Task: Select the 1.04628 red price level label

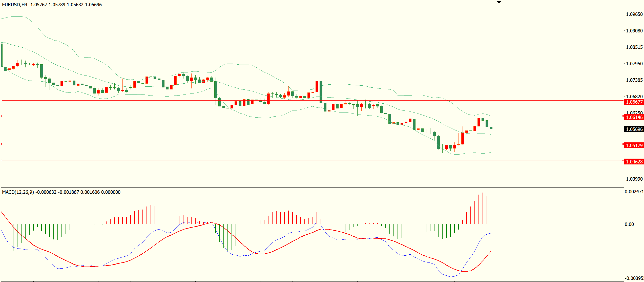Action: click(x=634, y=162)
